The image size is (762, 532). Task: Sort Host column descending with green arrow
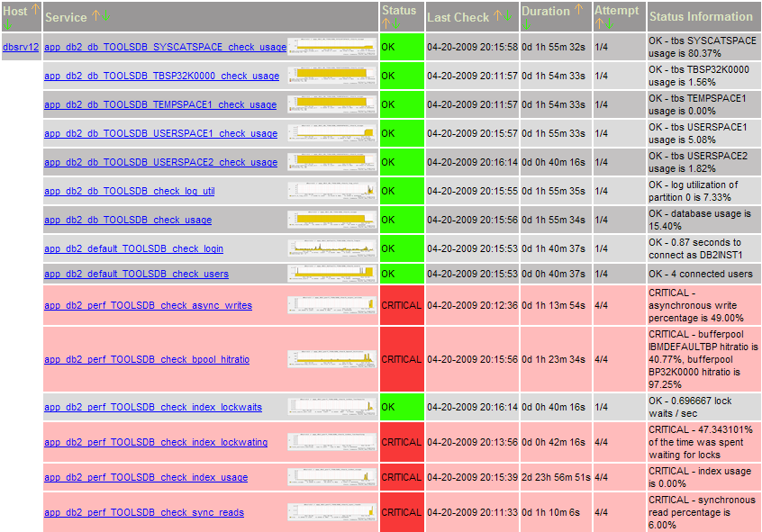(7, 24)
